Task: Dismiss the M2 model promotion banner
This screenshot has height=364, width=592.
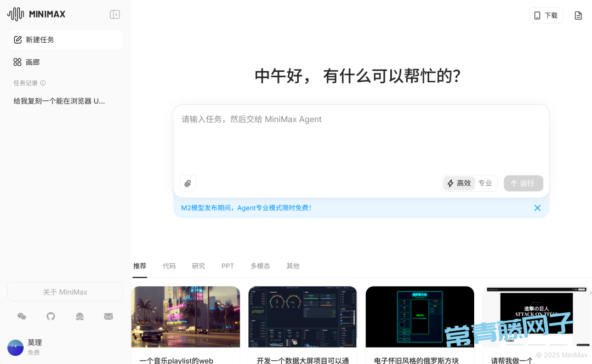Action: coord(537,208)
